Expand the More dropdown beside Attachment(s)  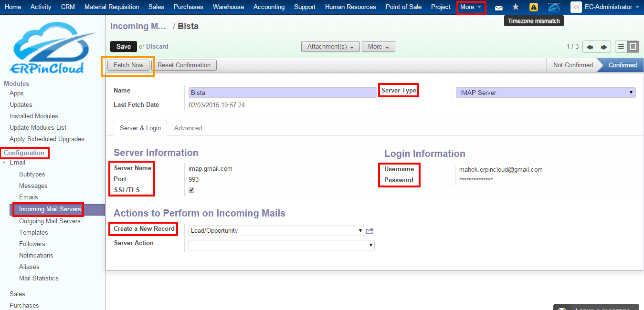[379, 47]
